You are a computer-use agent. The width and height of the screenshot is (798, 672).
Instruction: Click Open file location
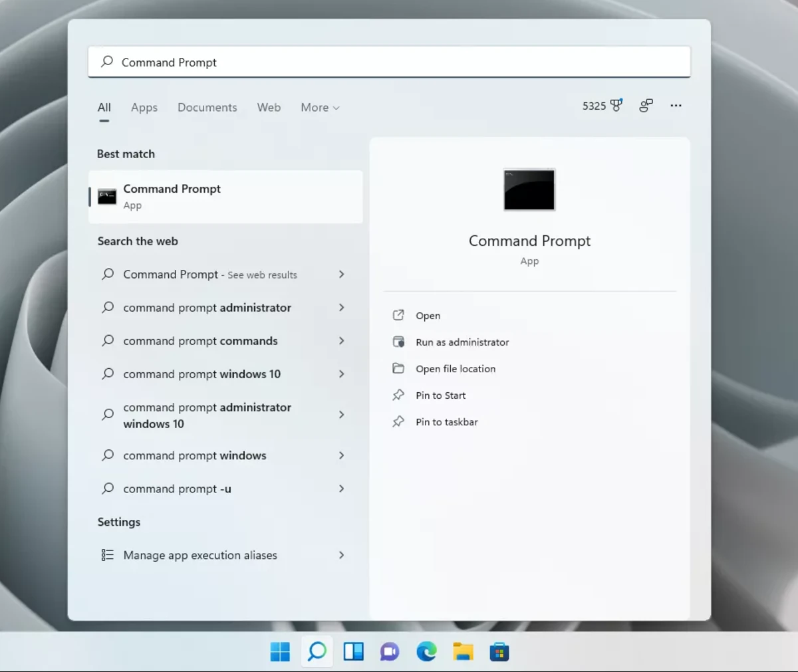pos(455,368)
